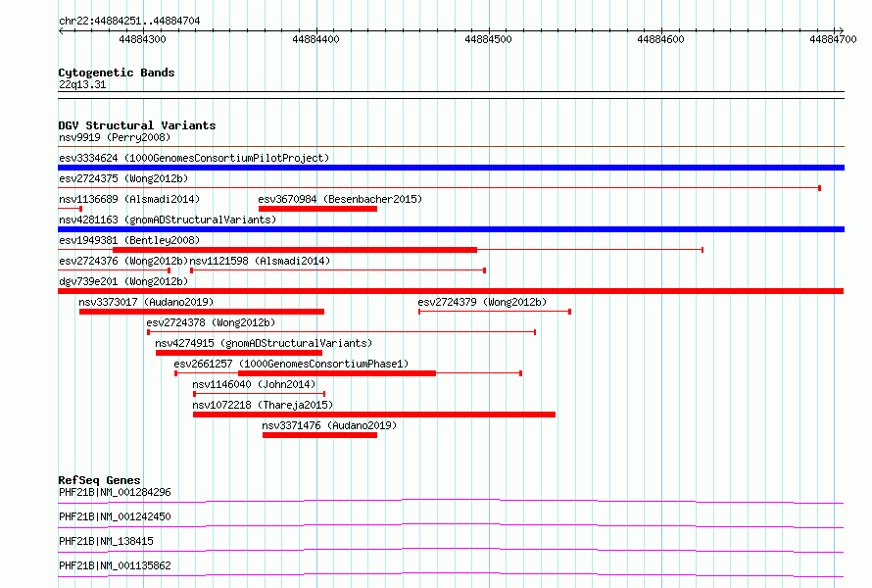Select PHF21B|NM_138415 transcript label

coord(106,541)
